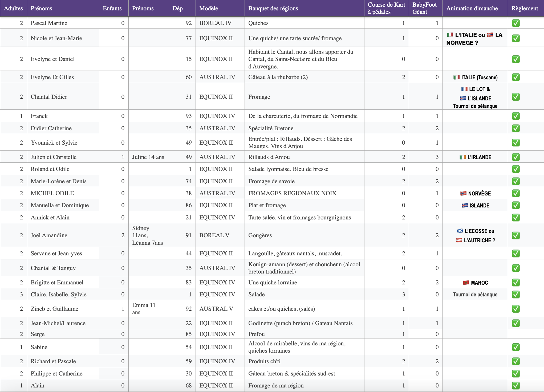Click the green checkmark for Chantal Didier
The height and width of the screenshot is (392, 544).
coord(516,97)
